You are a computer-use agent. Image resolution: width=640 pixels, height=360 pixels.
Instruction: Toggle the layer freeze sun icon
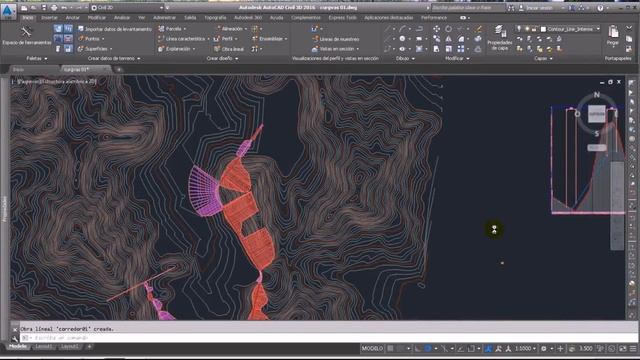[x=527, y=29]
